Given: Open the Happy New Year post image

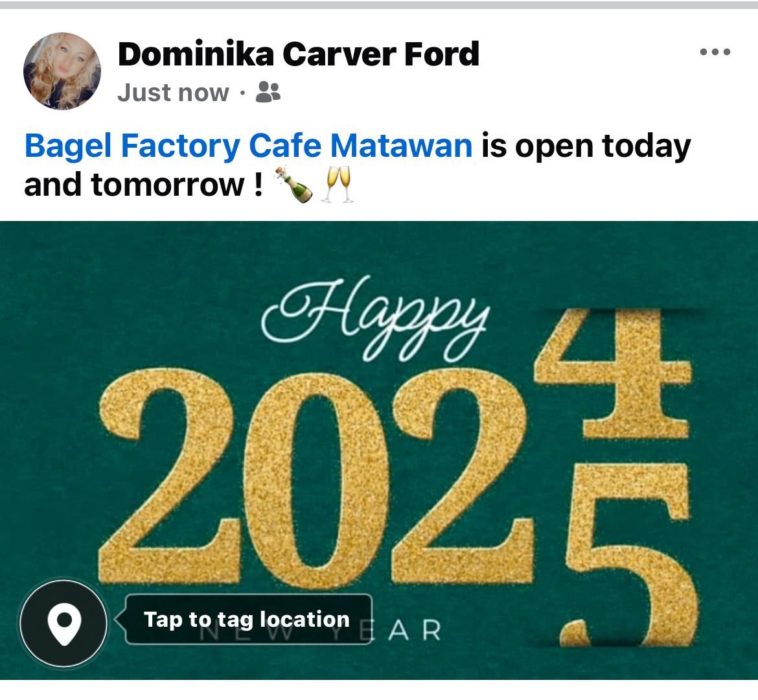Looking at the screenshot, I should point(379,450).
